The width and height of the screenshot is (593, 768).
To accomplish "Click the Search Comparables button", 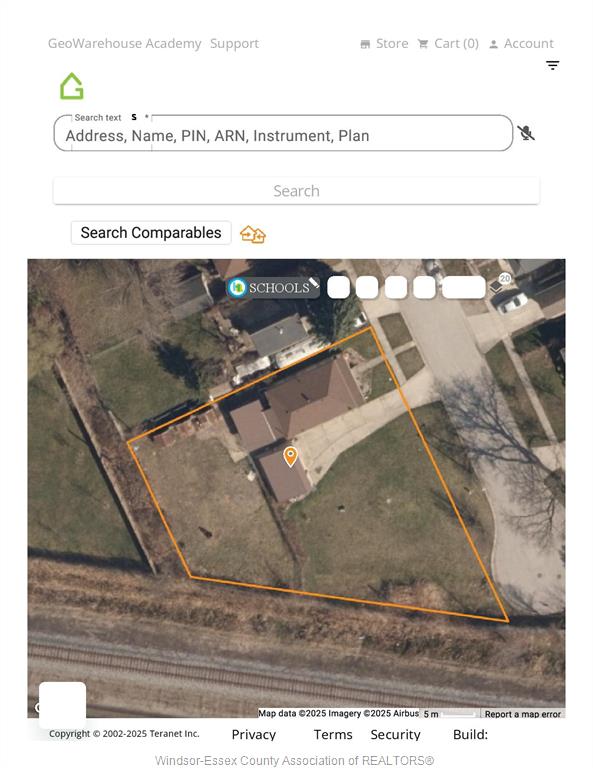I will pos(151,233).
